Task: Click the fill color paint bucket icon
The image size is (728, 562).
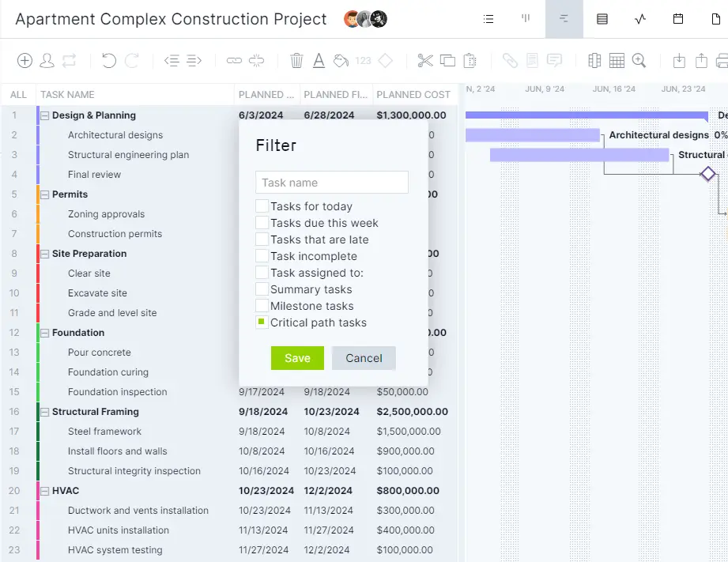Action: 341,61
